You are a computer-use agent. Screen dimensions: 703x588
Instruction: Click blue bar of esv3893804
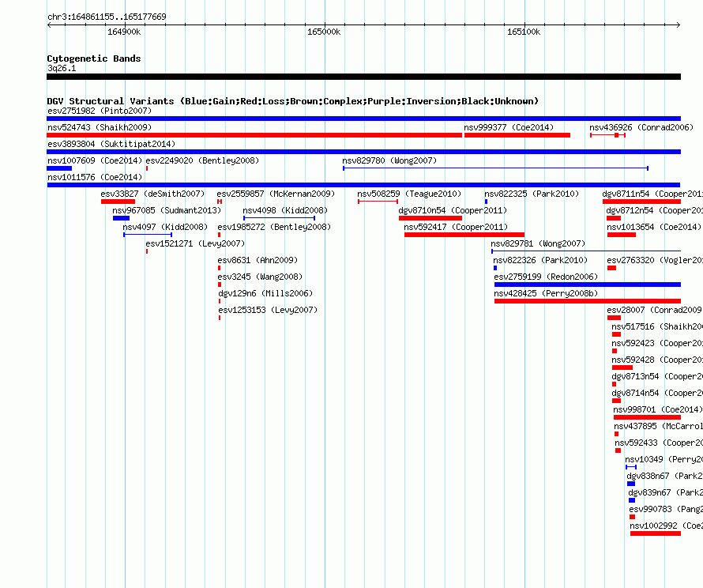pos(363,152)
